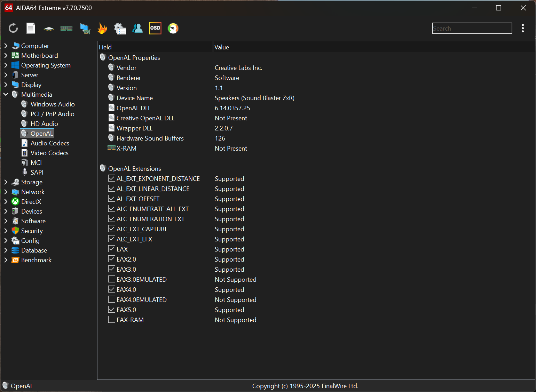This screenshot has width=536, height=392.
Task: Toggle the ALC_EXT_CAPTURE checkbox
Action: [x=112, y=229]
